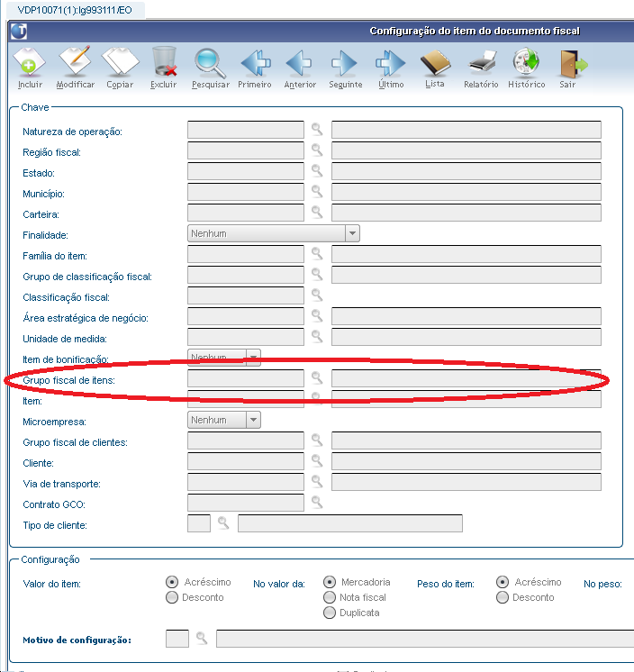Screen dimensions: 634x672
Task: Open lookup for Carteira
Action: coord(317,212)
